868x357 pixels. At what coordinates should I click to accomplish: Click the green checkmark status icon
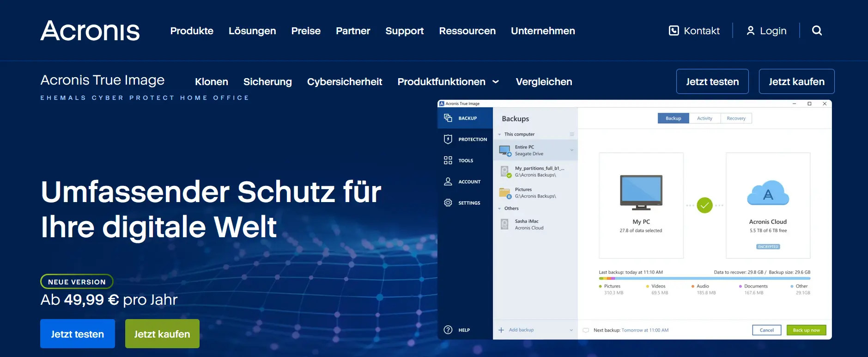coord(705,205)
